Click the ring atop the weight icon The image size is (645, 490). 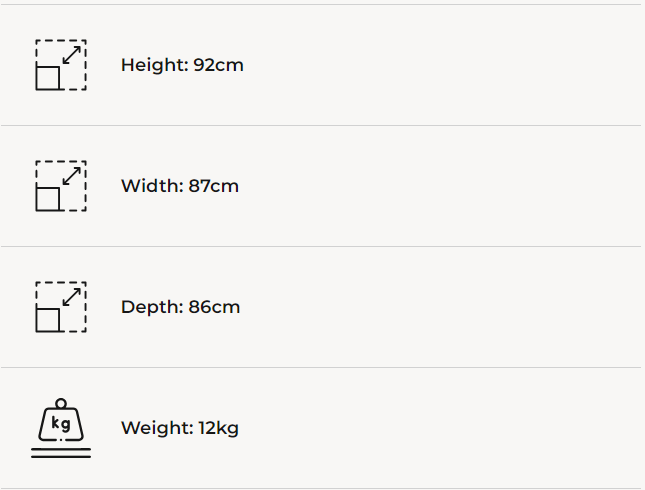point(61,404)
